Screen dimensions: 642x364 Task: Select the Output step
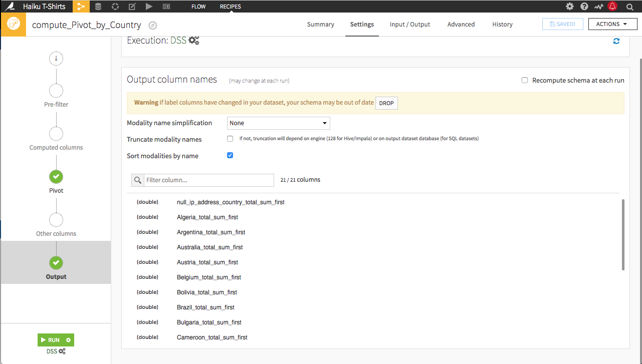(56, 262)
